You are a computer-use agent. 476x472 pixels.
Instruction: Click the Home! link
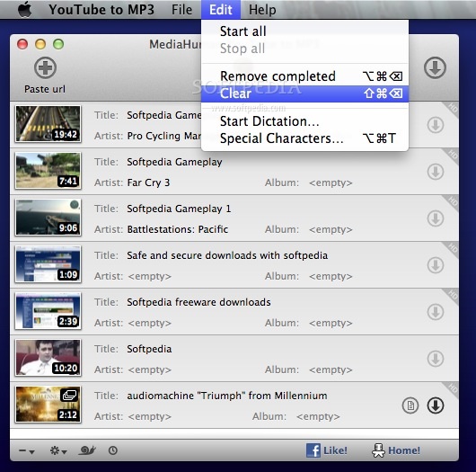pos(396,450)
